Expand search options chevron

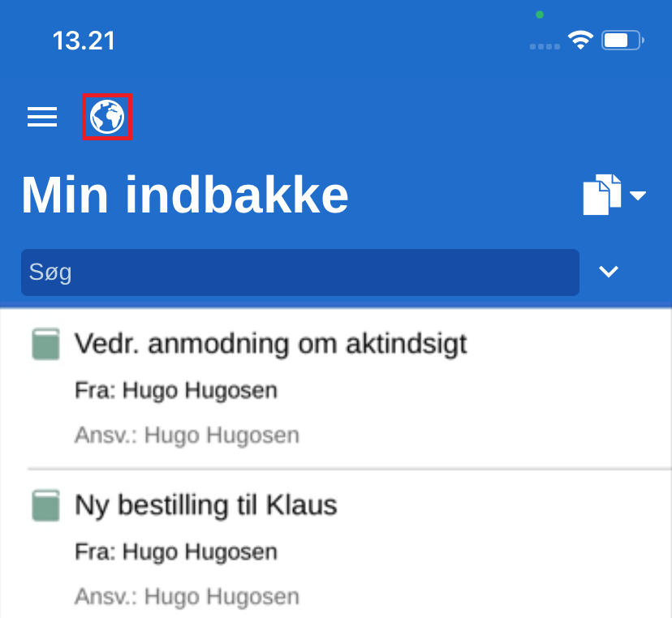609,272
